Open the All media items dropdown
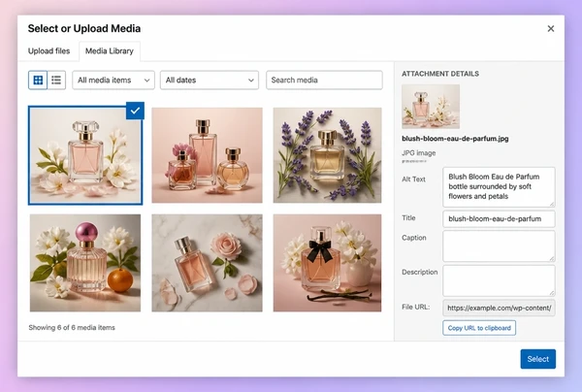 point(113,80)
